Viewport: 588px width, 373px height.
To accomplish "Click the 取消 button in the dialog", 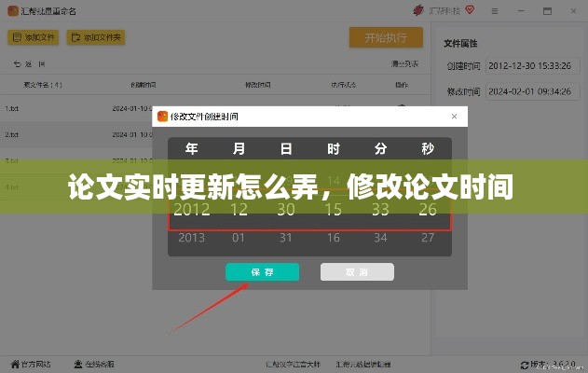I will pyautogui.click(x=357, y=272).
